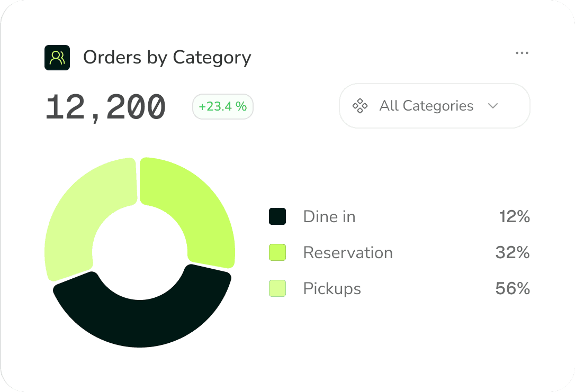The image size is (575, 392).
Task: Select the dark Dine in color swatch
Action: tap(277, 216)
